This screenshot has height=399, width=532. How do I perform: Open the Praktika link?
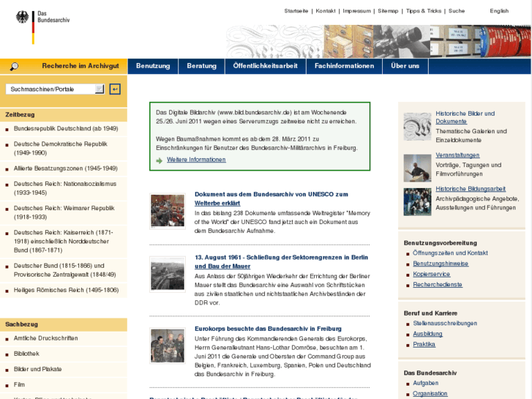click(424, 344)
